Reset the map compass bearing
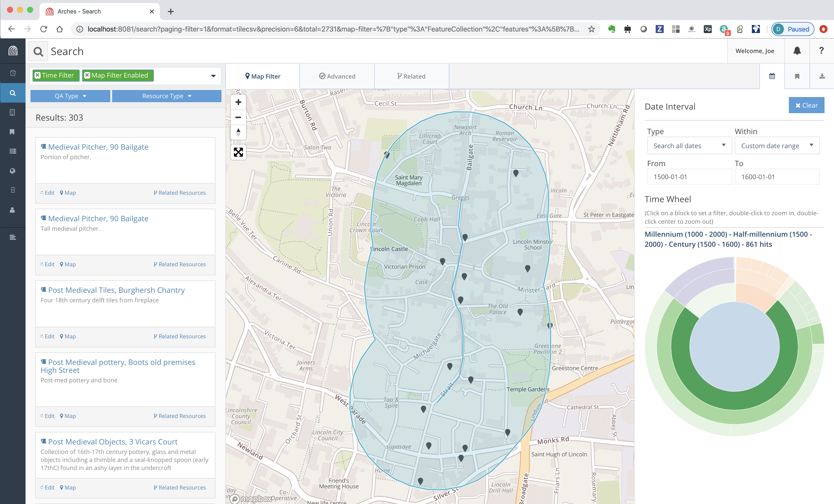The image size is (834, 504). 238,132
